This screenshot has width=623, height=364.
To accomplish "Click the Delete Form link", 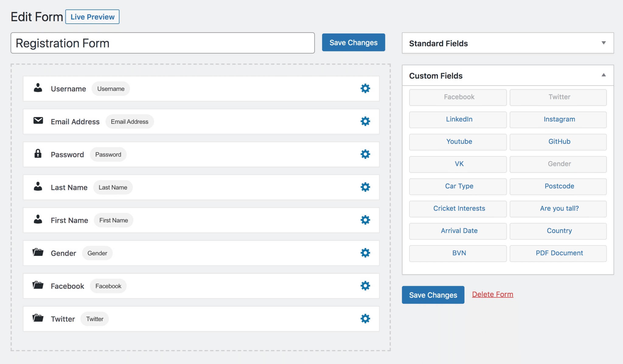I will point(492,294).
